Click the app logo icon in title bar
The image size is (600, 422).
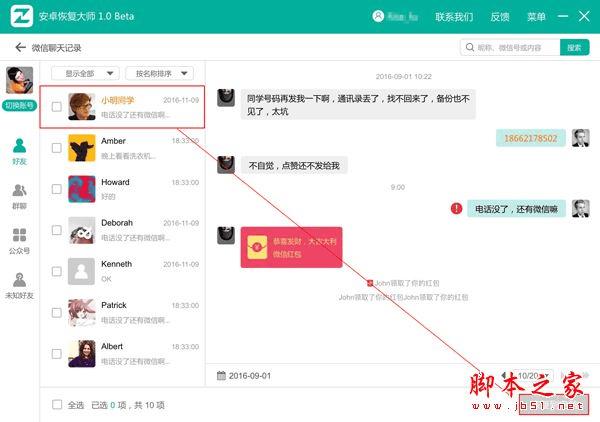click(21, 16)
